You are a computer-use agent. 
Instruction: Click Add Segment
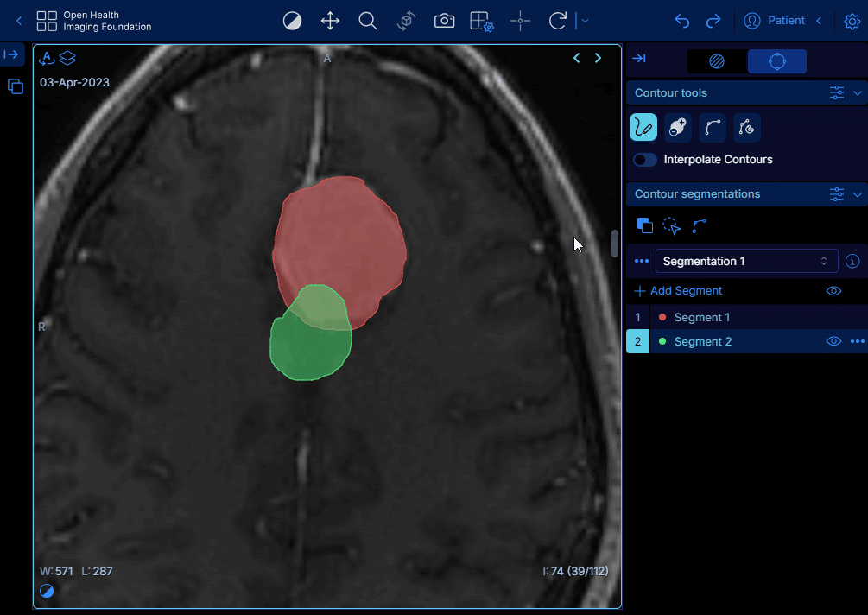(x=678, y=291)
